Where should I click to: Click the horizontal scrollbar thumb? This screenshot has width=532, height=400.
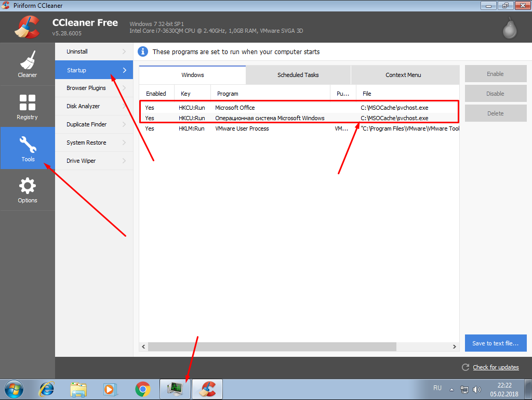pos(272,347)
